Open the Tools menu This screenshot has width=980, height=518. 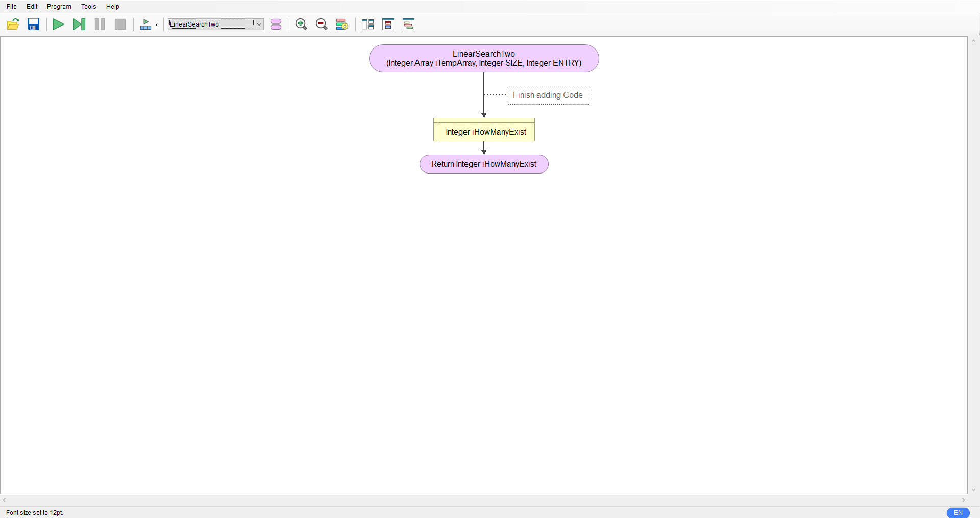pos(88,6)
